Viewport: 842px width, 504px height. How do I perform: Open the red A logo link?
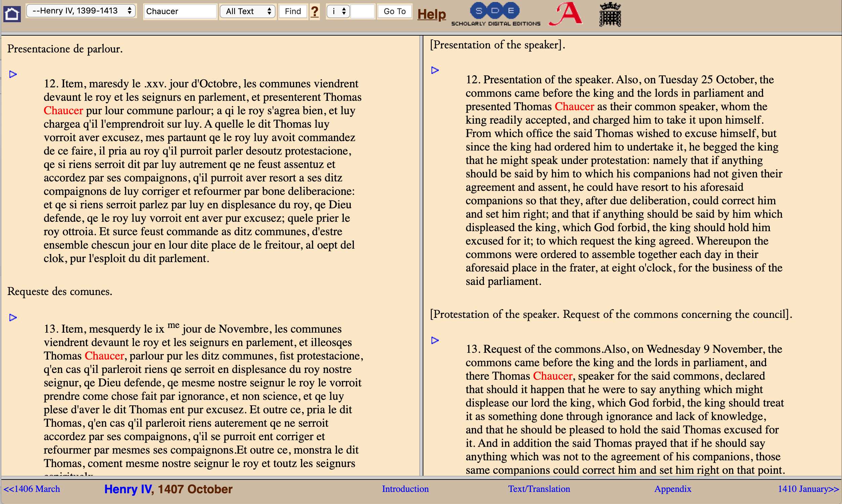tap(565, 14)
